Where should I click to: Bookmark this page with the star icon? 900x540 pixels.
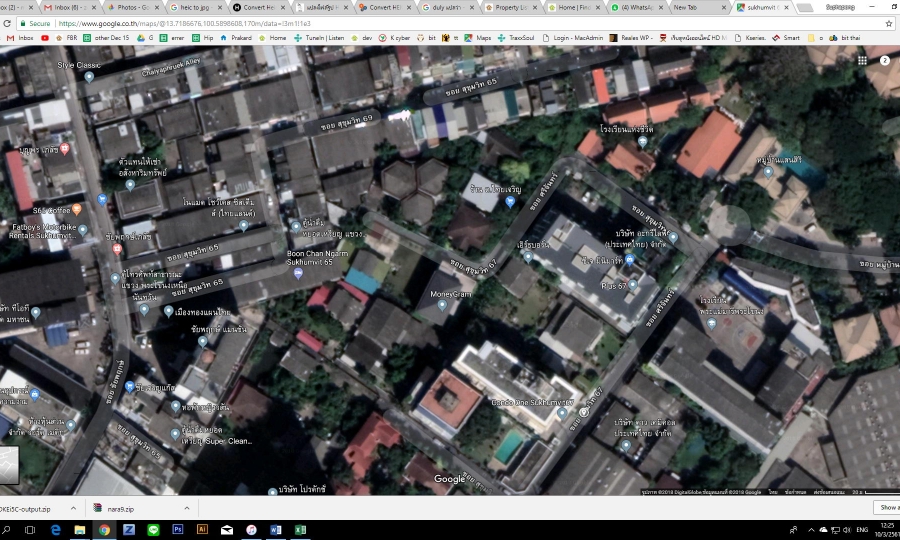(x=889, y=24)
